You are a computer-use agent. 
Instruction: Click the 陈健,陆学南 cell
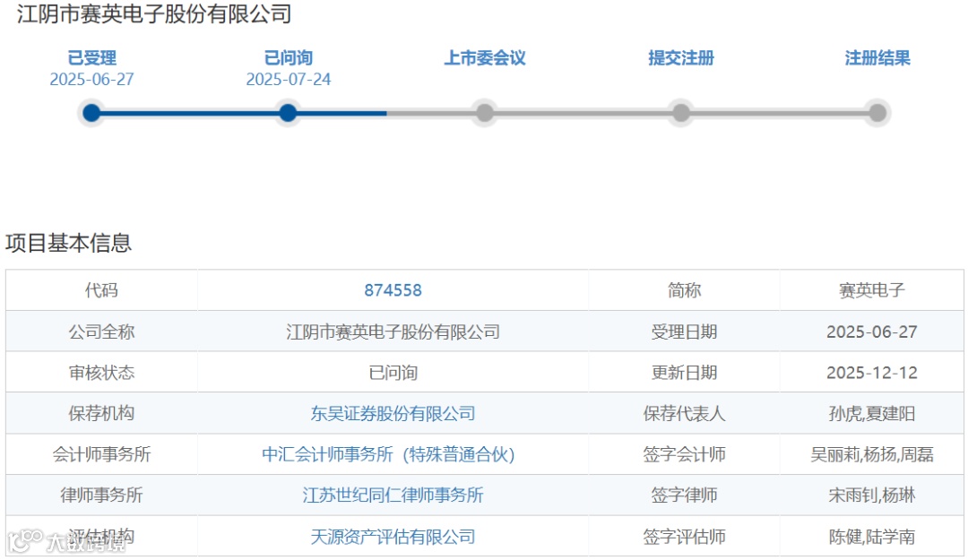(872, 536)
